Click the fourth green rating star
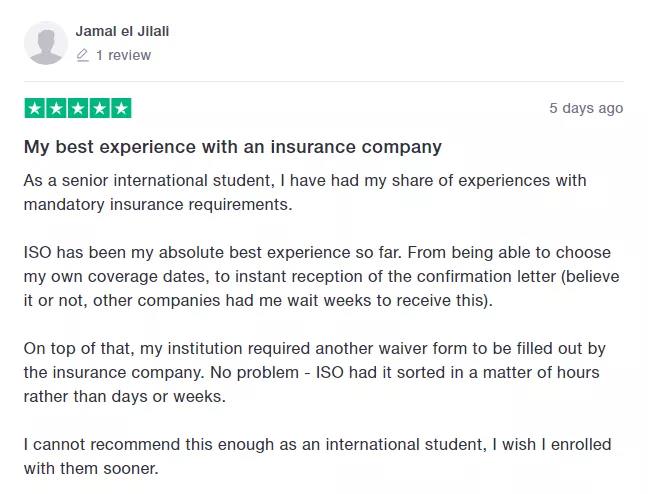Screen dimensions: 648x494 99,108
